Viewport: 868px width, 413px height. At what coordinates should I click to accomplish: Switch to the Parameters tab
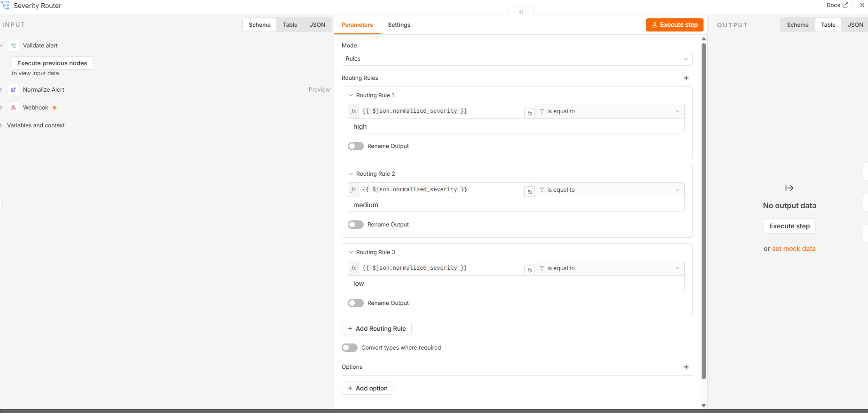coord(357,25)
